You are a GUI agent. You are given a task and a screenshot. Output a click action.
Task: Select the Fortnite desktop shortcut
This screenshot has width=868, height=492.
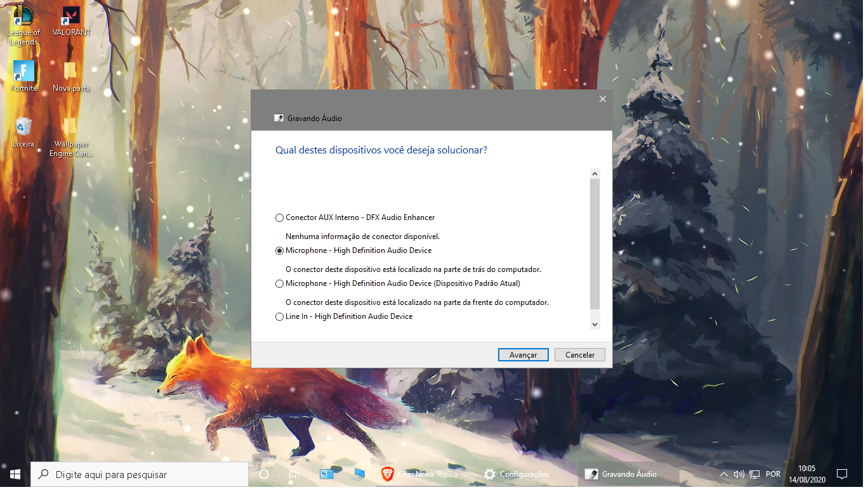click(x=23, y=76)
